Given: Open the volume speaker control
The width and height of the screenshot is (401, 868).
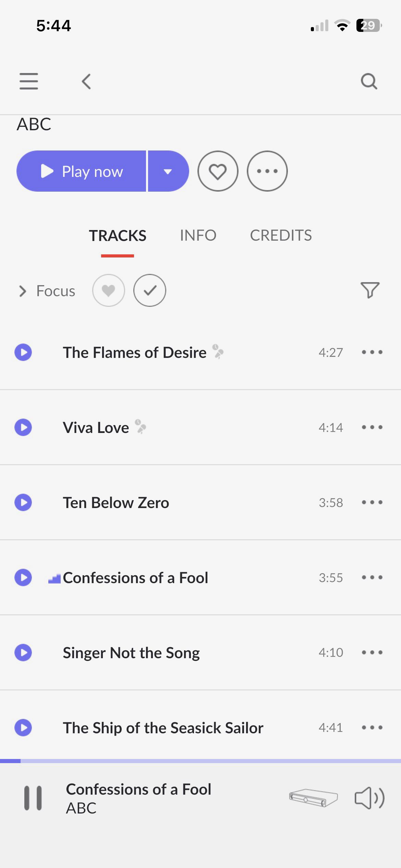Looking at the screenshot, I should pos(369,798).
